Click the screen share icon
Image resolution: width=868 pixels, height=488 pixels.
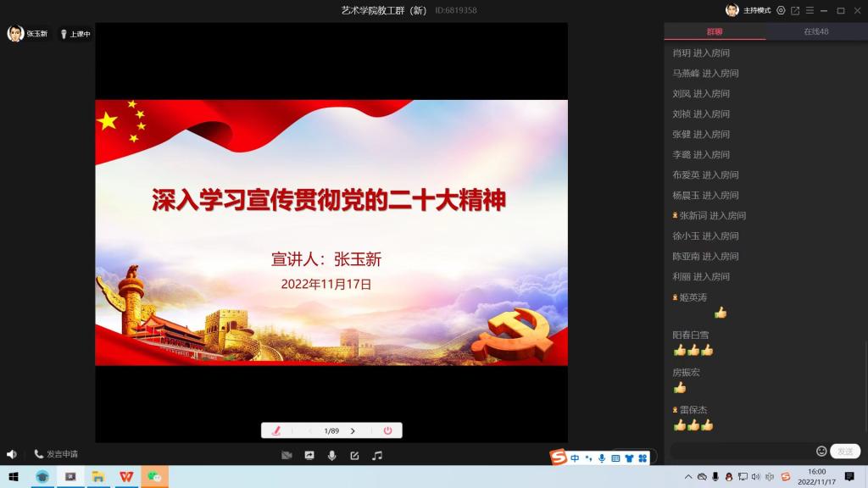(309, 455)
